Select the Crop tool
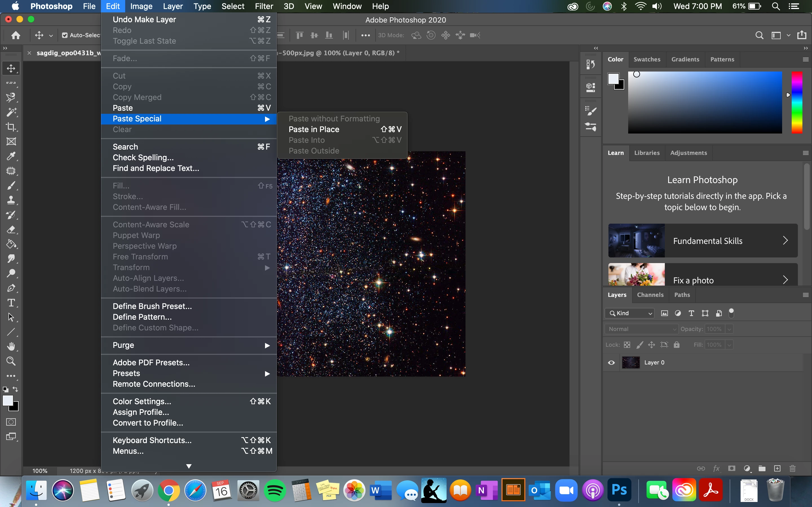The image size is (812, 507). [11, 127]
